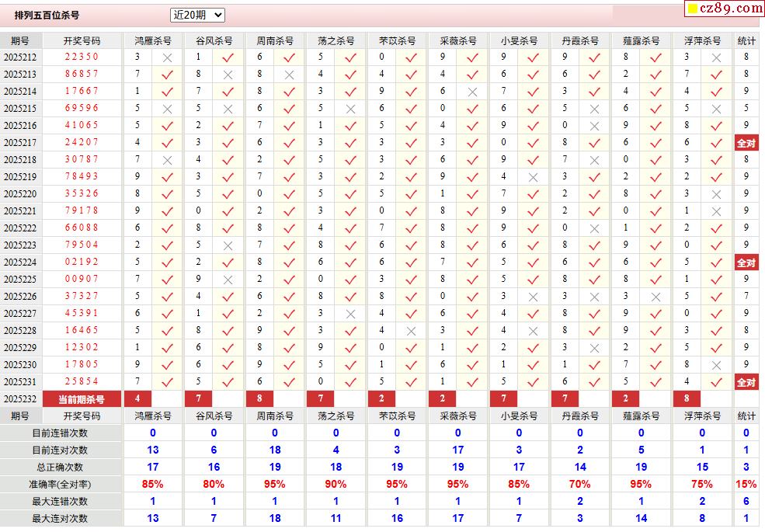Click the top 鸿雁杀号 column header

153,41
